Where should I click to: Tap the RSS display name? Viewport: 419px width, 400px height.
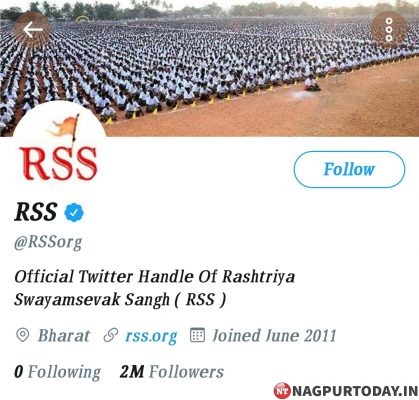click(36, 212)
